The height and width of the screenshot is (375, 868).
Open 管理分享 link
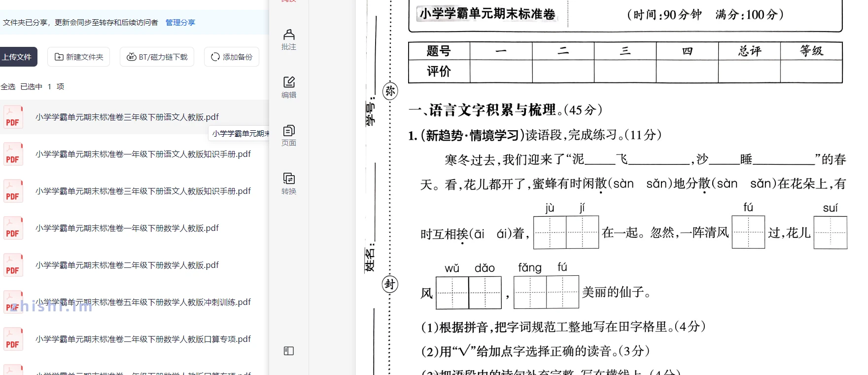tap(180, 23)
